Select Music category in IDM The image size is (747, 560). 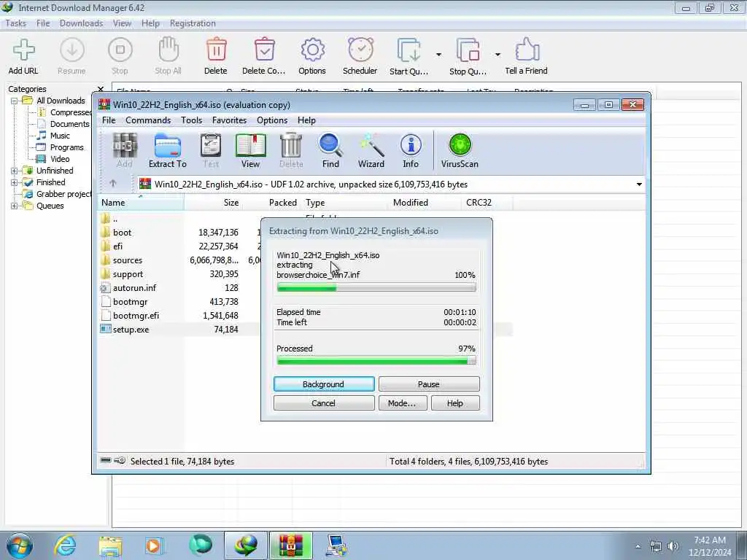click(60, 136)
